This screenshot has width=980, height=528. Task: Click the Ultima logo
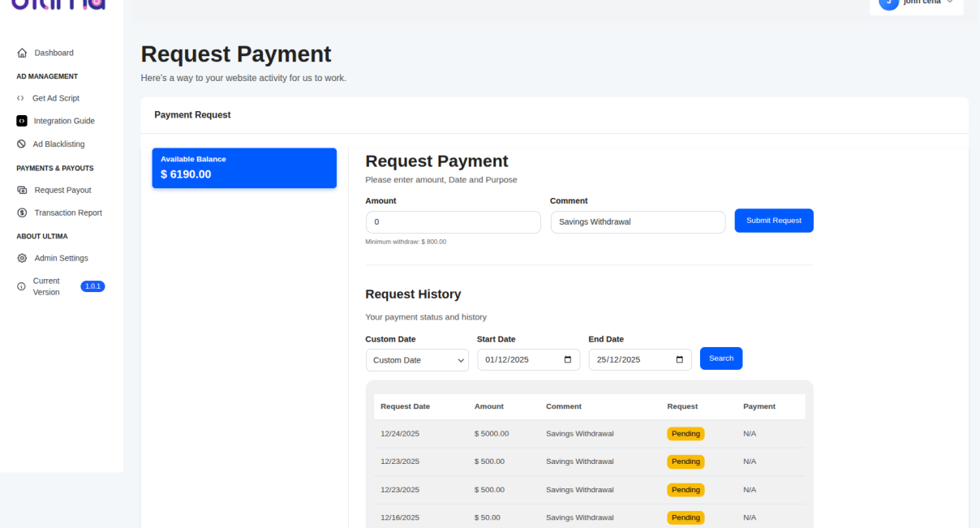(58, 5)
